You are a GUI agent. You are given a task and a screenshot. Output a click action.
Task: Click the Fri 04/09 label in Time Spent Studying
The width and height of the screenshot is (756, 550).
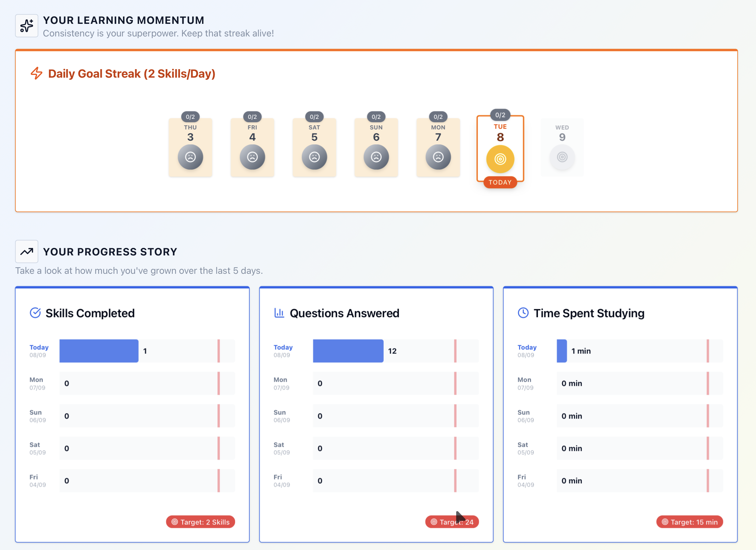(526, 481)
